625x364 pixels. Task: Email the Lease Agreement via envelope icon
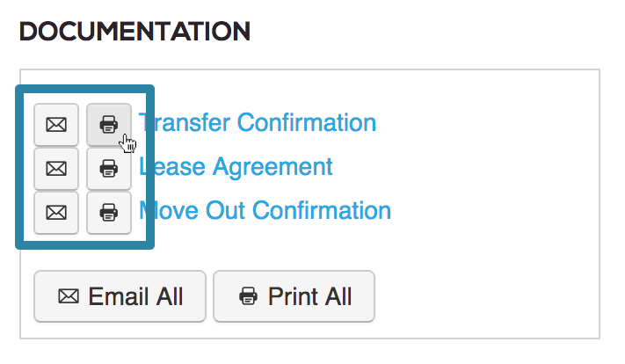[56, 169]
